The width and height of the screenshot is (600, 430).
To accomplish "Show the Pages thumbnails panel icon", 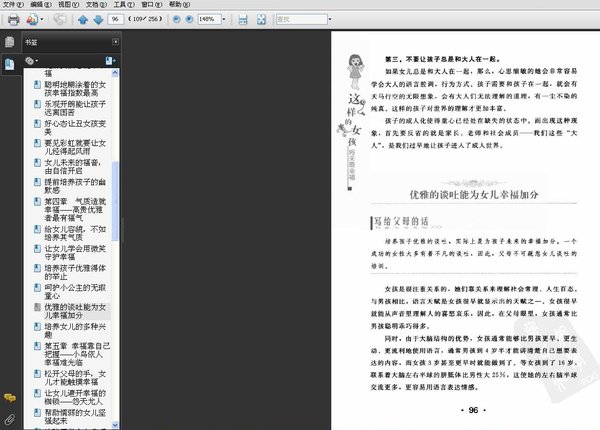I will coord(10,42).
